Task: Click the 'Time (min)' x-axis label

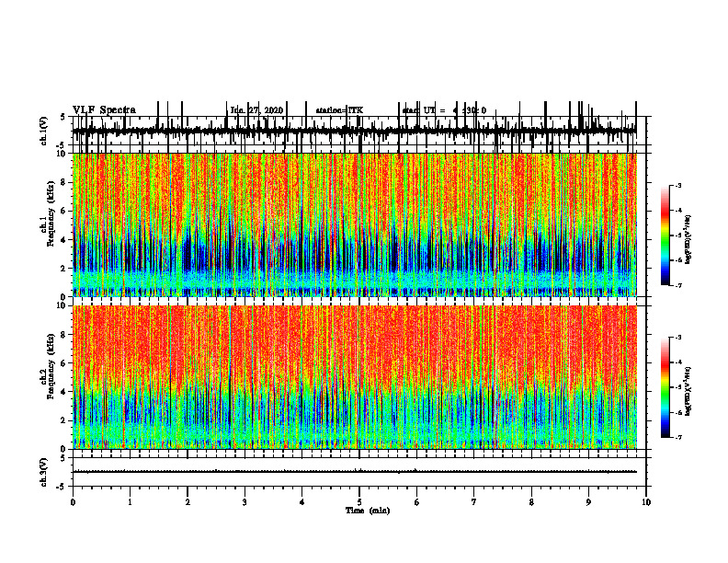Action: pos(368,511)
